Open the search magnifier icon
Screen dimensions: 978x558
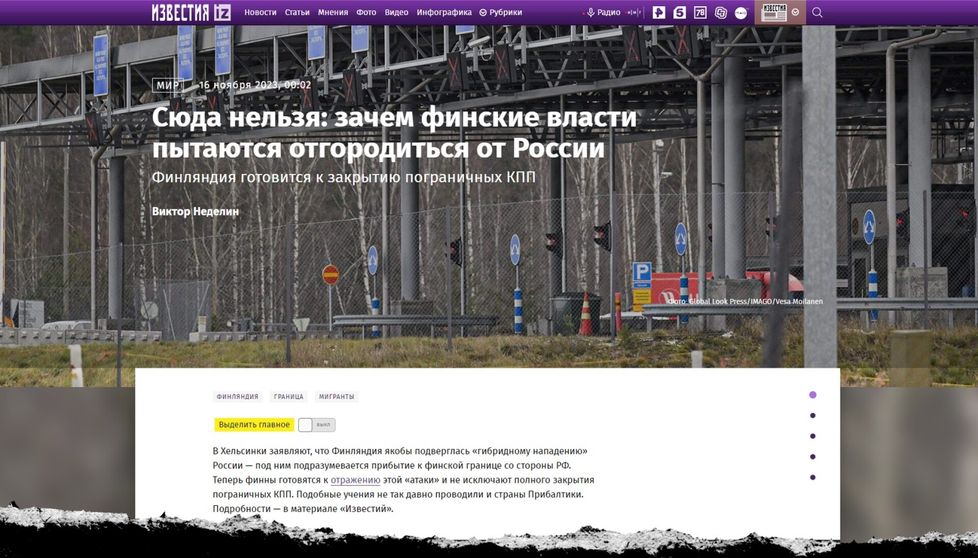817,12
